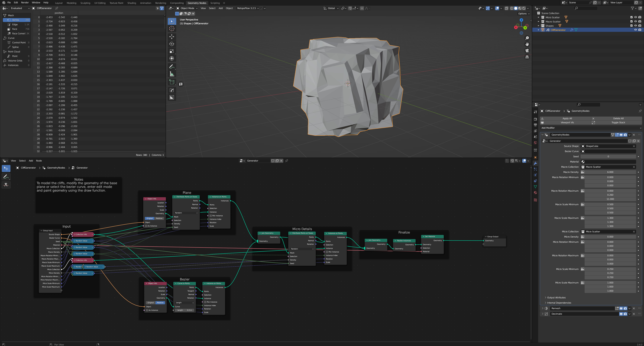
Task: Open the Material properties tab icon
Action: [x=535, y=193]
